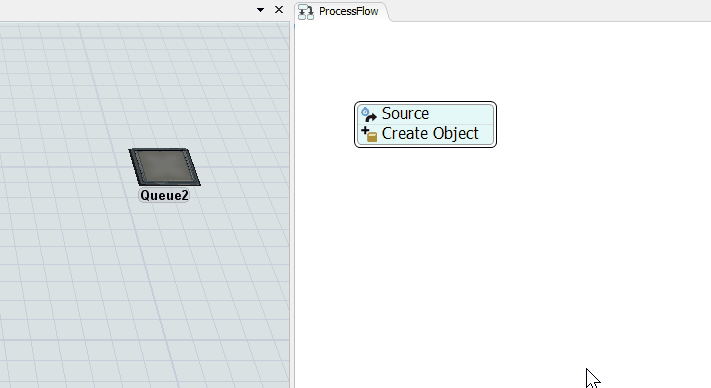Close the 3D model view pane

(279, 10)
